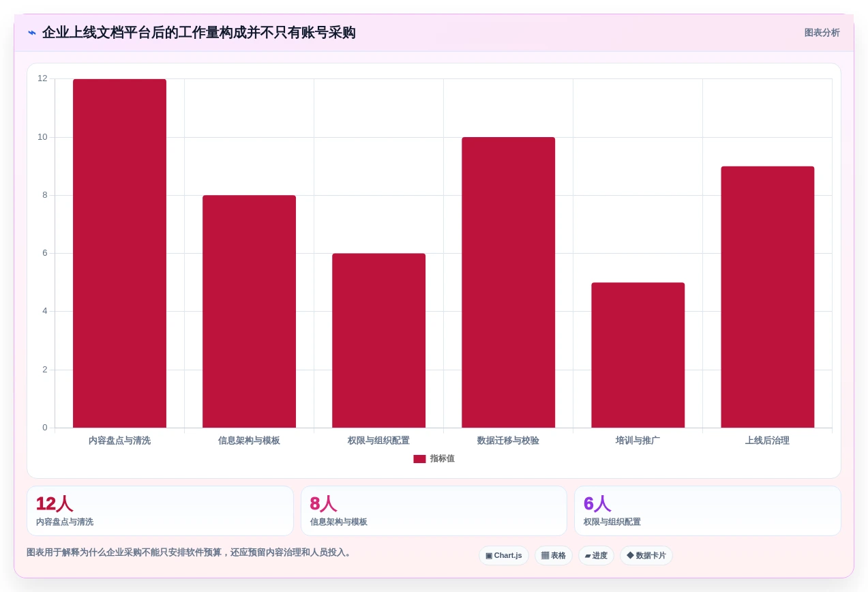Click the lightning icon beside the title
The image size is (868, 592).
click(x=32, y=33)
